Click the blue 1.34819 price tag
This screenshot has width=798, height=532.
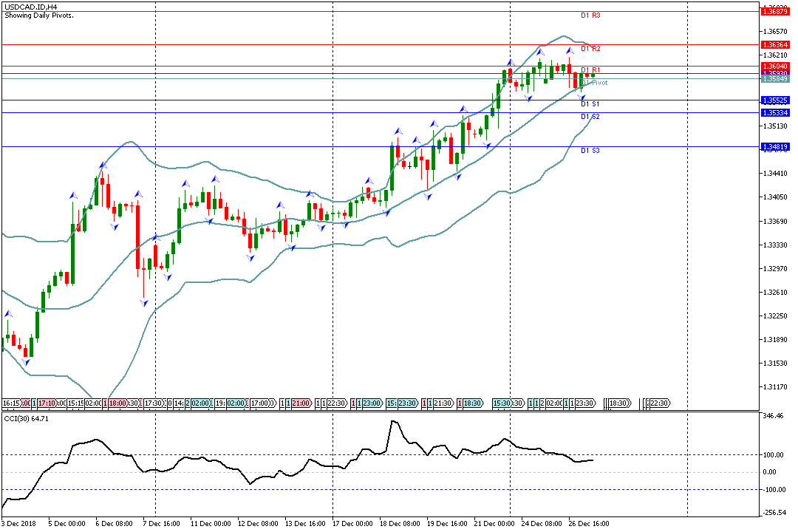click(x=775, y=146)
